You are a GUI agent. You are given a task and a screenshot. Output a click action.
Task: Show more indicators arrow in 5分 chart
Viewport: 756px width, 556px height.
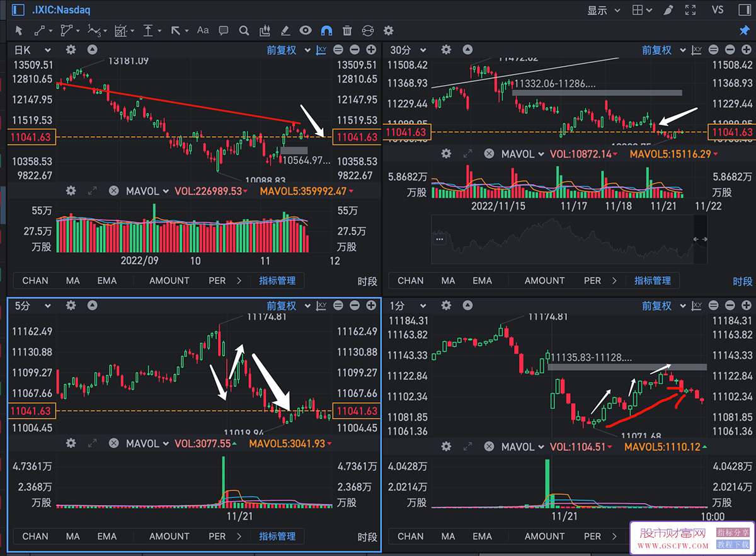pyautogui.click(x=239, y=536)
